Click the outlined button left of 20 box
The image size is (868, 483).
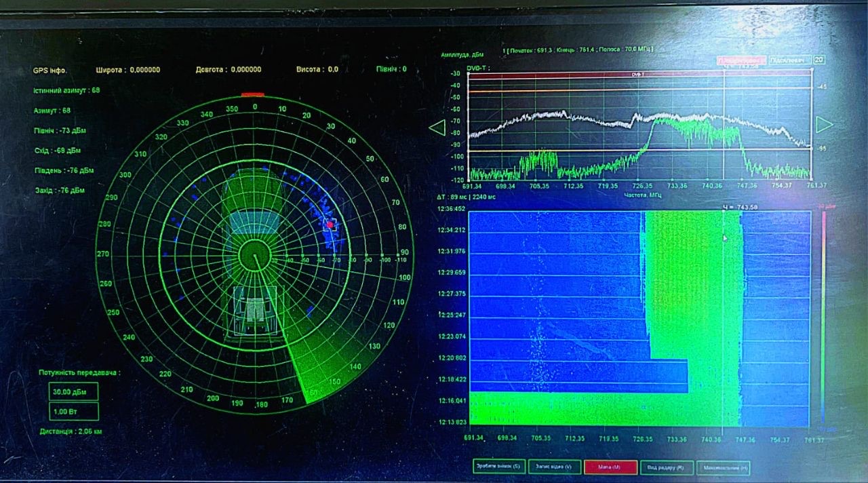789,60
